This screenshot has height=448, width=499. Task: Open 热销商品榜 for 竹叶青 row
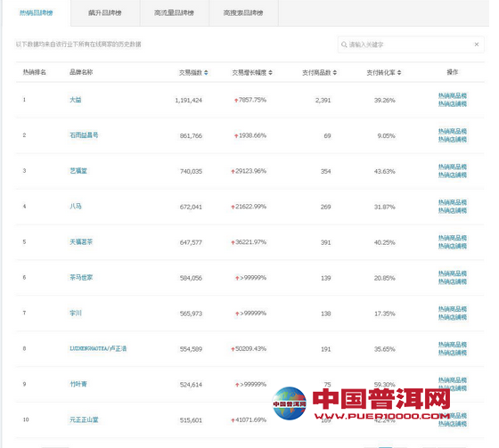click(453, 380)
